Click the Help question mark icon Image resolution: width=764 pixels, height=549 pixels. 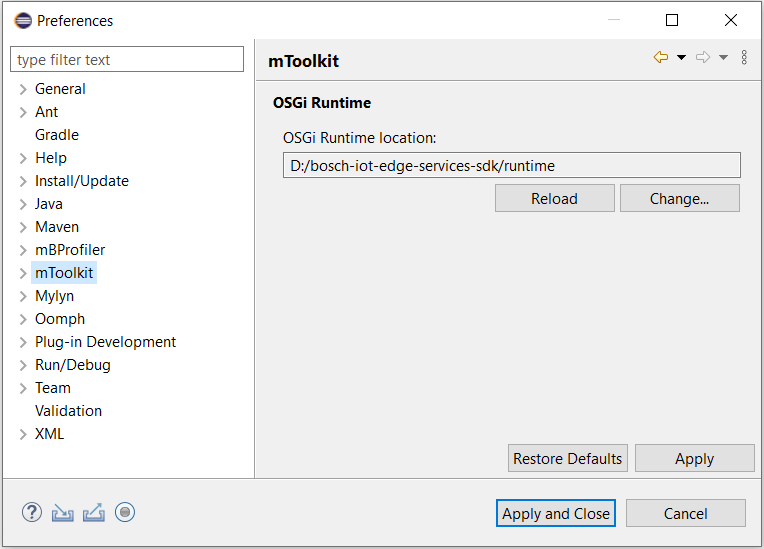pyautogui.click(x=32, y=513)
